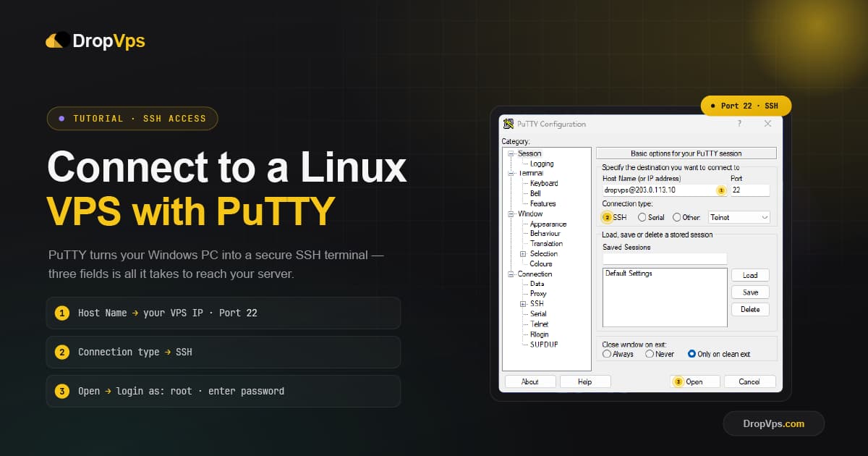Select Default Settings in sessions list

click(629, 274)
